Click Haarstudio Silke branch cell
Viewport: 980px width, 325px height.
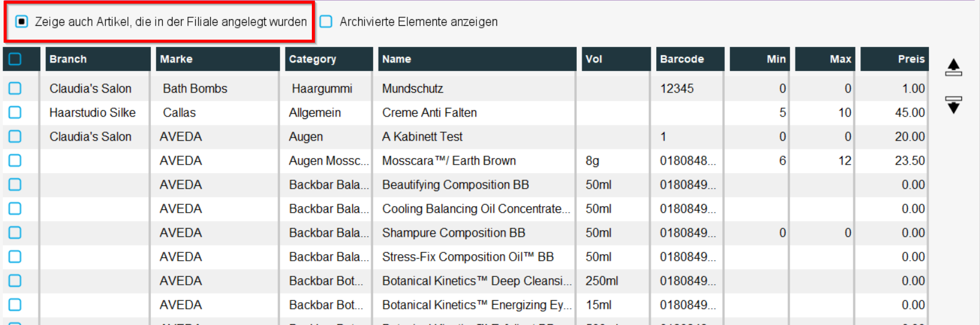(93, 112)
